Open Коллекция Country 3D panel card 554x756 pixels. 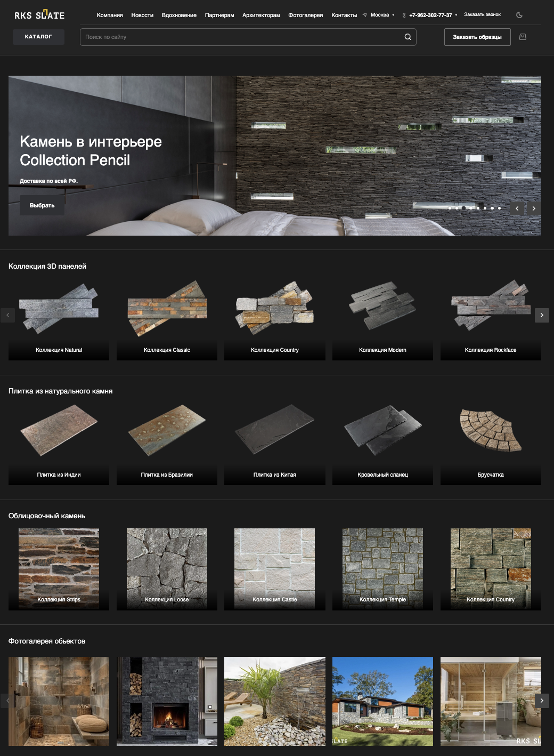[x=275, y=319]
